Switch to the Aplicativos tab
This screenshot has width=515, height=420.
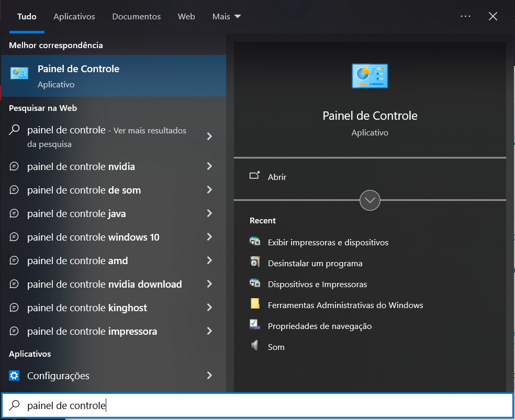point(74,16)
